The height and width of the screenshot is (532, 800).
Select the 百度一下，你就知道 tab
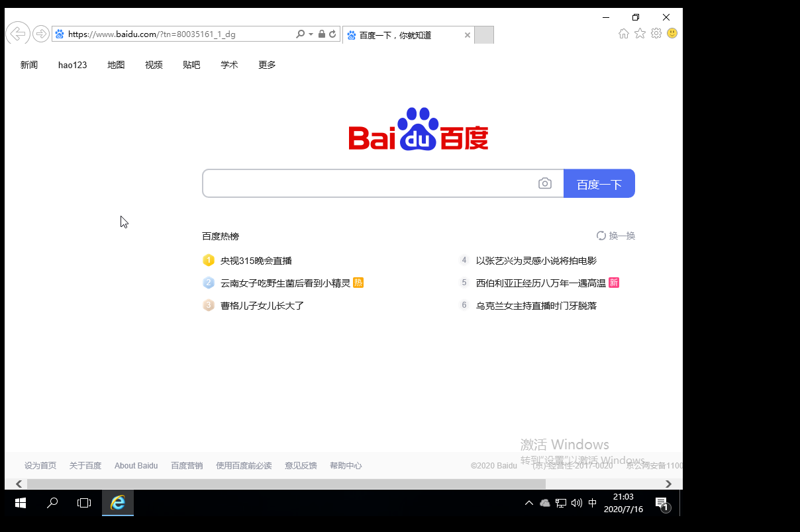[409, 35]
